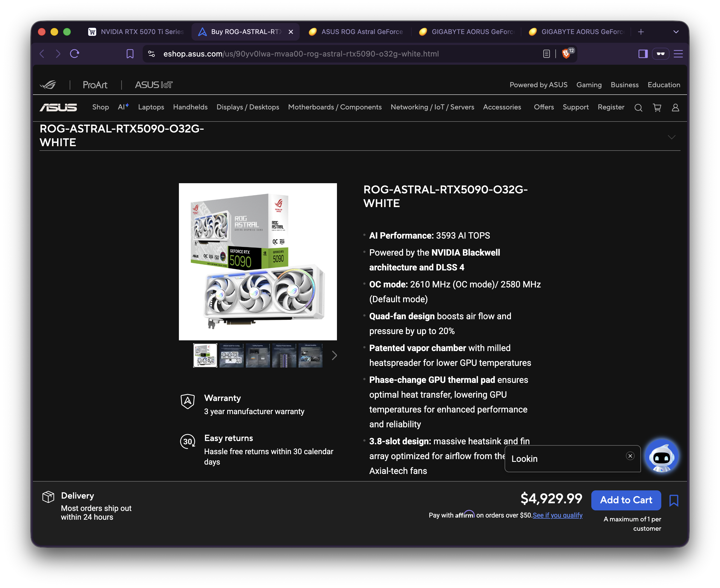Bookmark this page in the toolbar
The image size is (720, 588).
130,54
